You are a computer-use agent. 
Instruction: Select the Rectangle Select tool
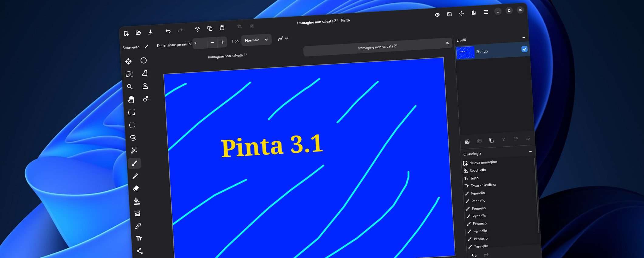point(132,112)
